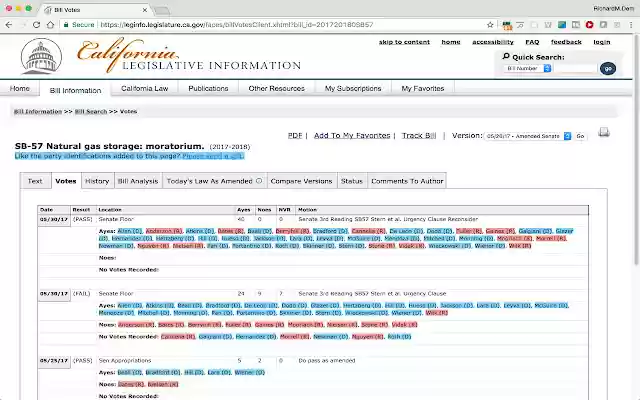Switch to the Status tab
This screenshot has height=400, width=640.
pos(351,181)
